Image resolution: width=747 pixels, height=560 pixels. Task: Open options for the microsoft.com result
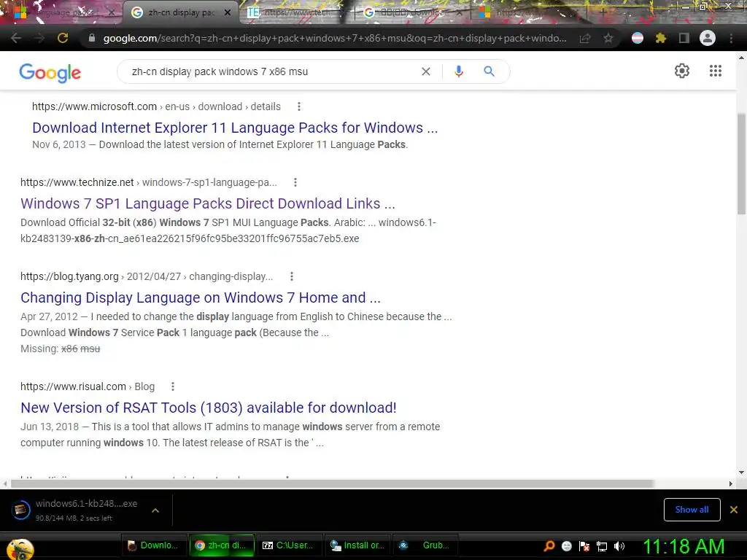[298, 106]
